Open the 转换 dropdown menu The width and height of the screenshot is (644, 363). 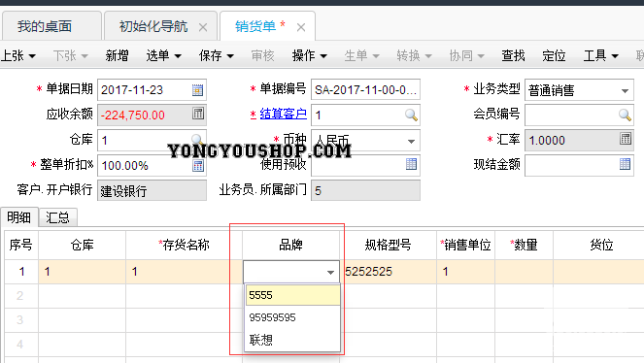414,55
